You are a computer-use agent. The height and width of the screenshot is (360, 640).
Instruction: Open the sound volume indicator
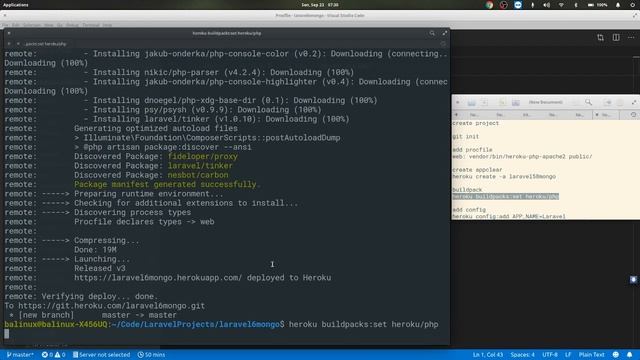click(547, 5)
